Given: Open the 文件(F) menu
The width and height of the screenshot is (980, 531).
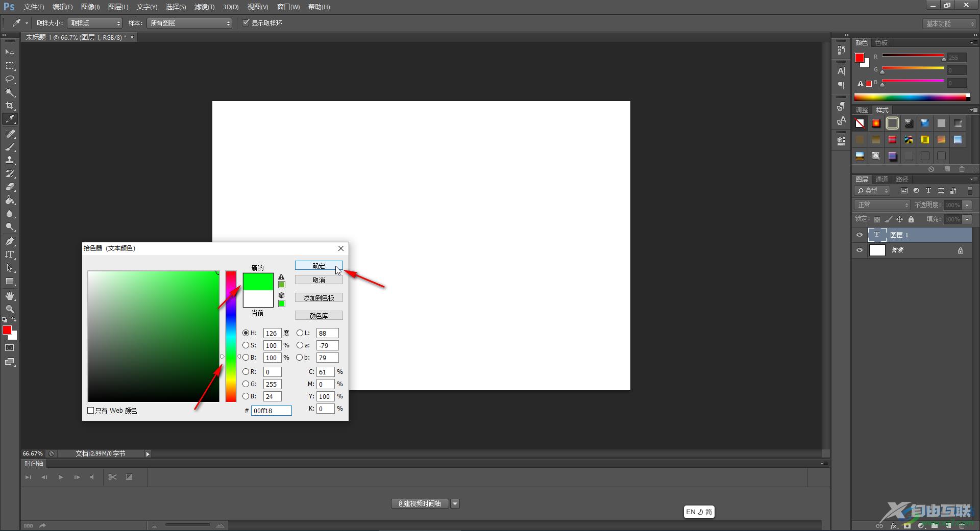Looking at the screenshot, I should click(34, 7).
